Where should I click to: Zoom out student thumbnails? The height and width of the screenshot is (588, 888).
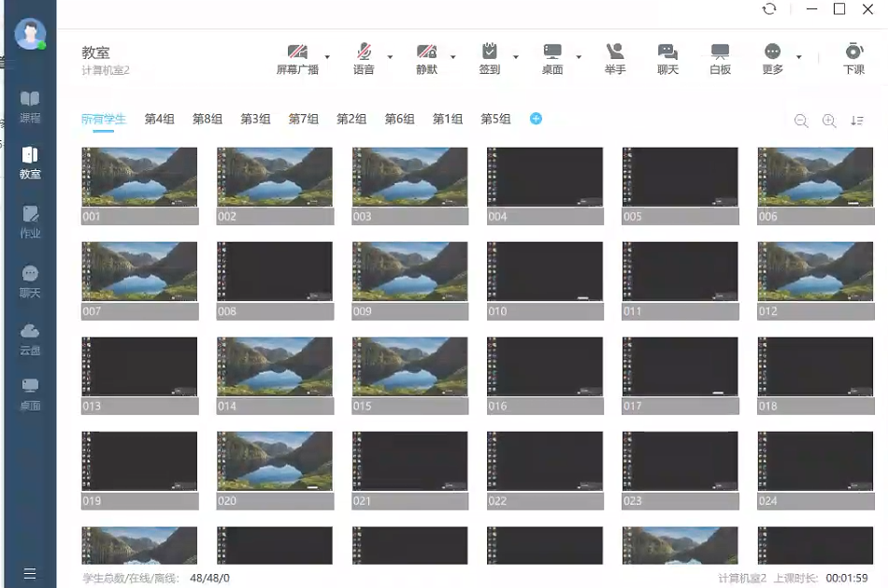point(801,121)
